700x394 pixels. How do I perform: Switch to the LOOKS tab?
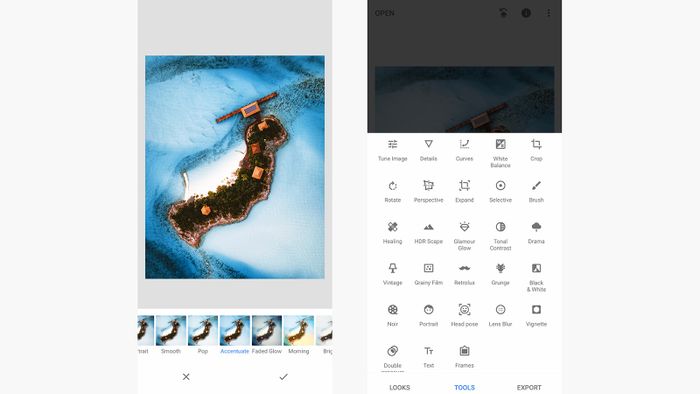pos(400,387)
